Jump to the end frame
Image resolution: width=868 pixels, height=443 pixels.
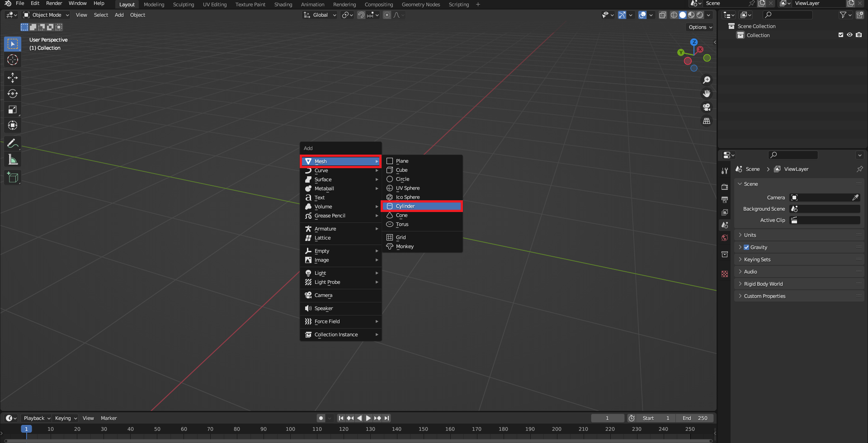[x=387, y=418]
